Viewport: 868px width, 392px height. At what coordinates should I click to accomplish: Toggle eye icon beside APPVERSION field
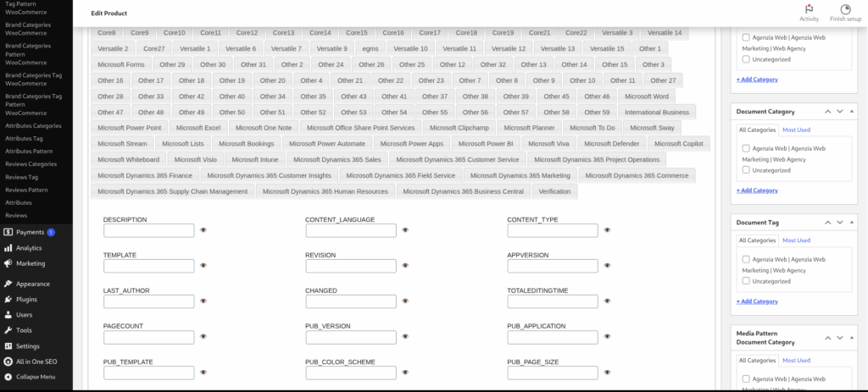[x=607, y=265]
